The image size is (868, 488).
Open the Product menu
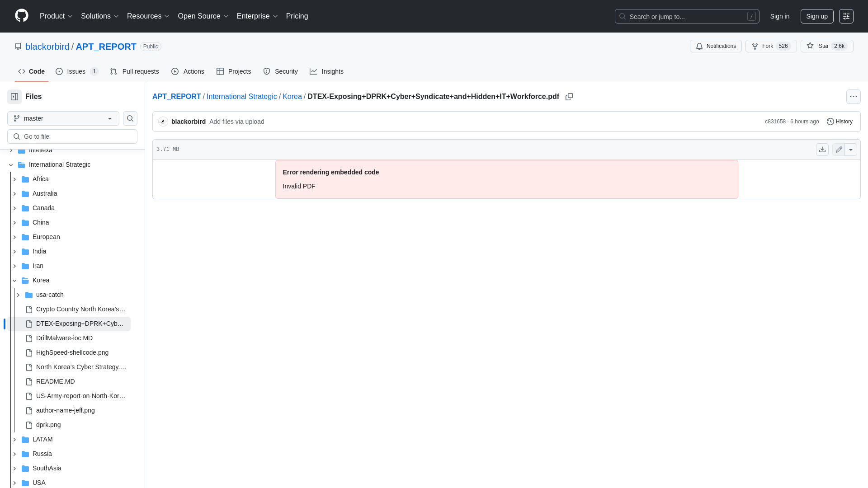point(56,16)
